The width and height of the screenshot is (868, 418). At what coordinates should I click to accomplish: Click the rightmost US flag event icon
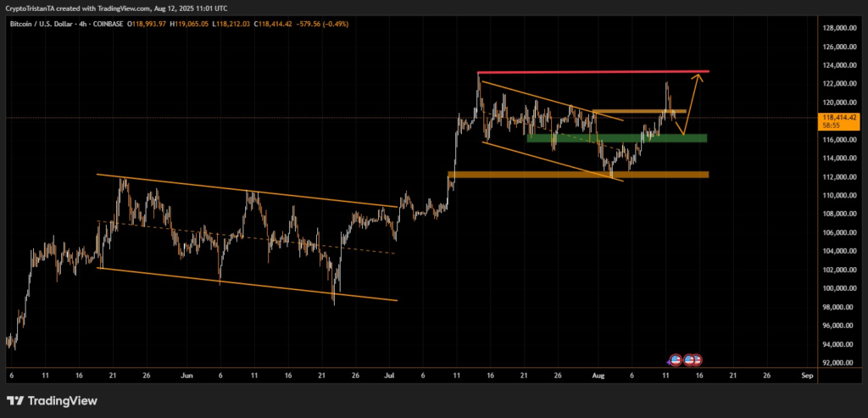[697, 359]
